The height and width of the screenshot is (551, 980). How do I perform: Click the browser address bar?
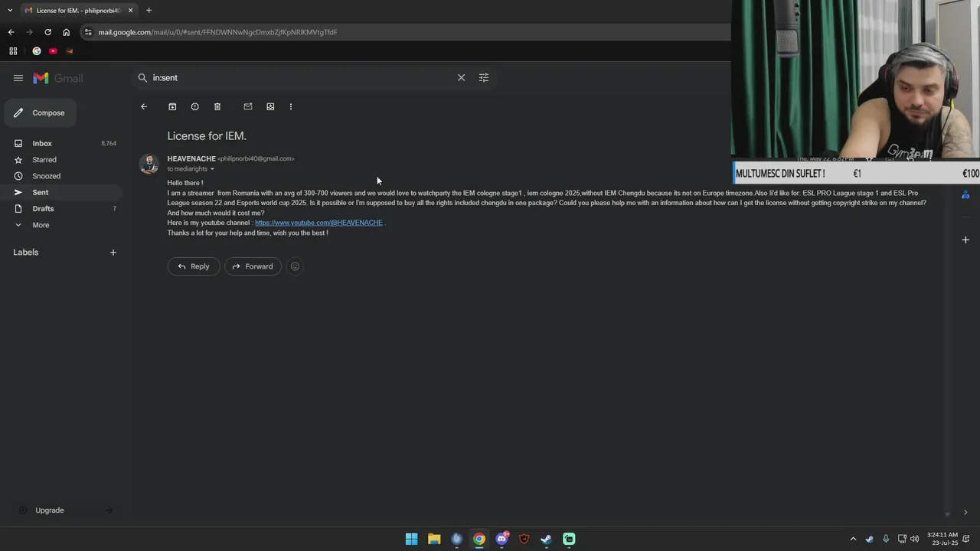pos(406,32)
